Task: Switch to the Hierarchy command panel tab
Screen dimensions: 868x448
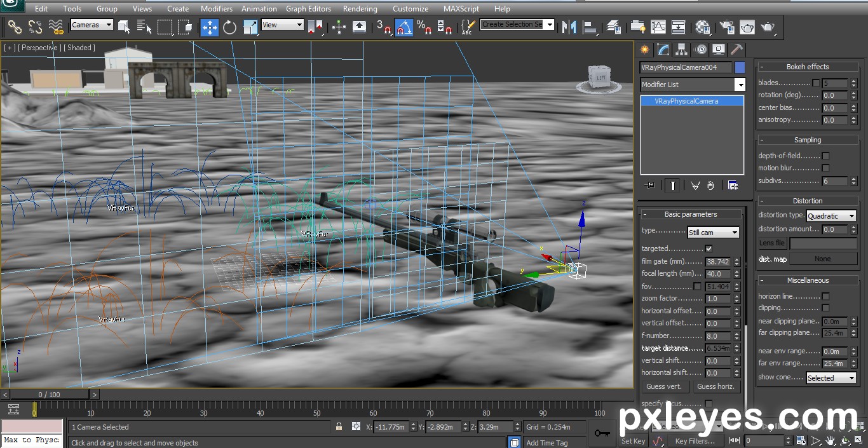Action: tap(682, 50)
